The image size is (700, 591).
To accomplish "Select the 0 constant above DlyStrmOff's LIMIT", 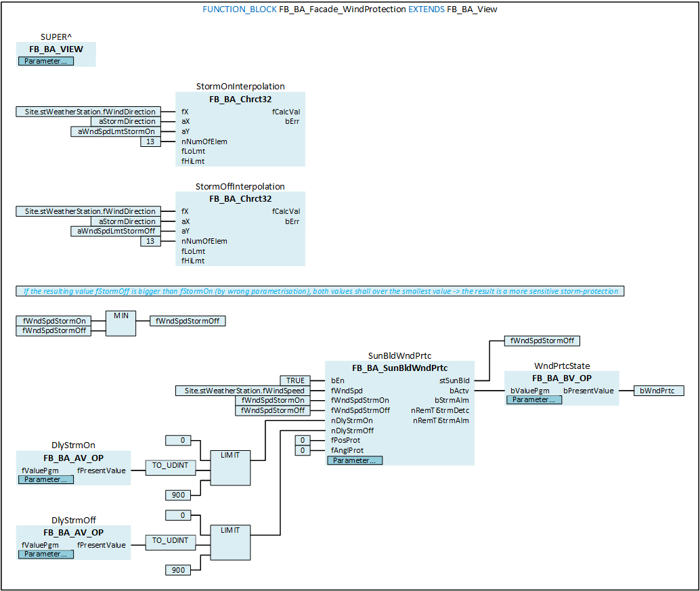I will (x=178, y=516).
